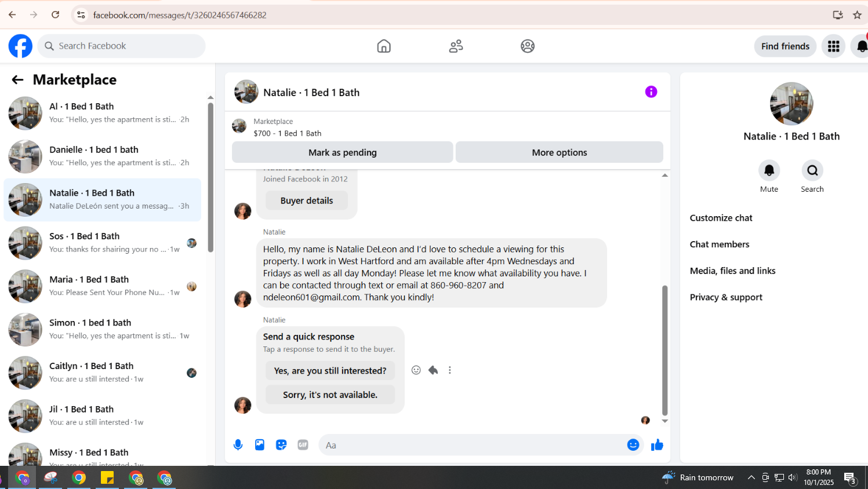View Buyer details for Natalie

[x=307, y=200]
